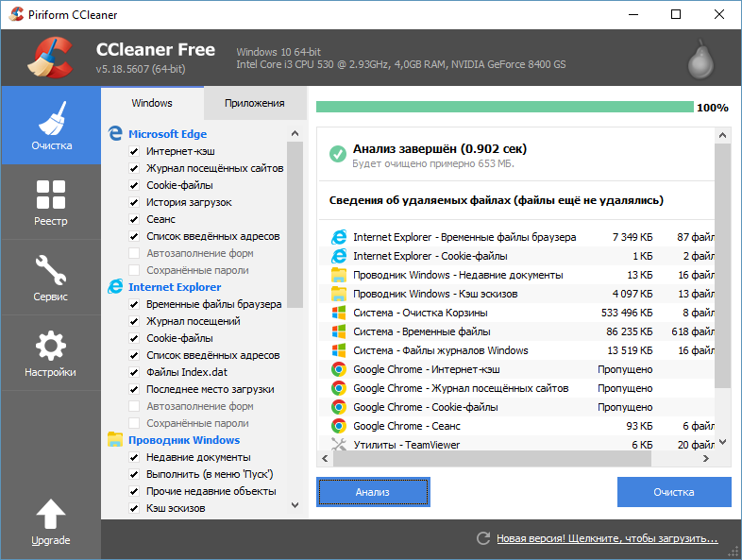
Task: Maximize the Piriform CCleaner window
Action: click(x=676, y=14)
